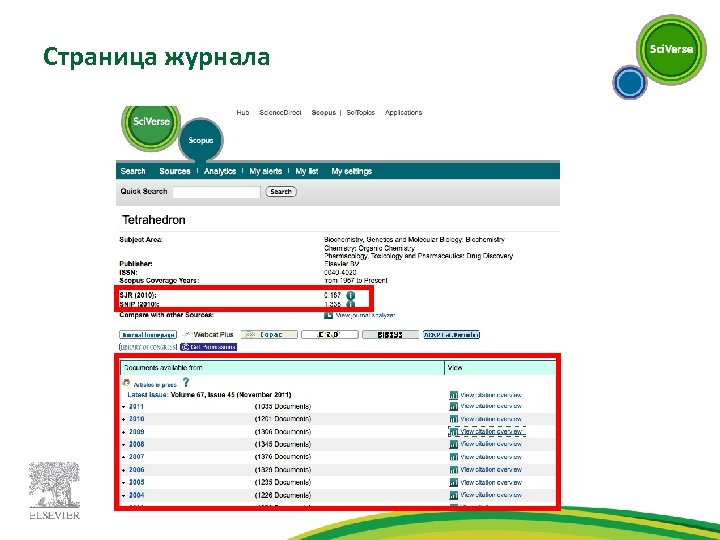Click View citation overview for 2007
Screen dimensions: 720x540
491,457
